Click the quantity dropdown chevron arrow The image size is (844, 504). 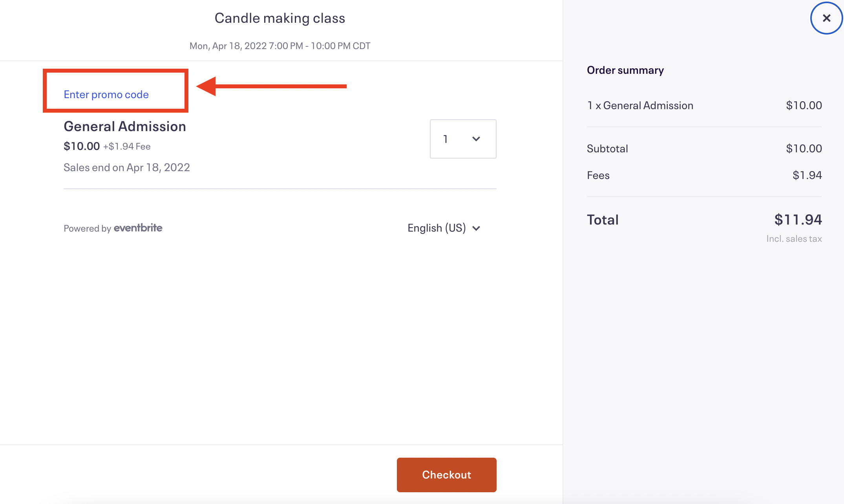click(x=476, y=139)
